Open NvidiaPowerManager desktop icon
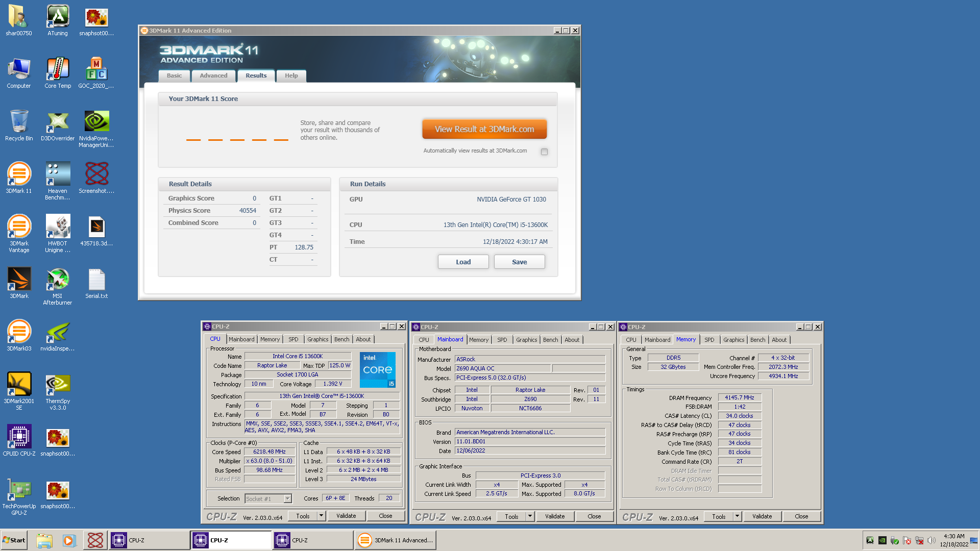This screenshot has width=980, height=551. (96, 129)
